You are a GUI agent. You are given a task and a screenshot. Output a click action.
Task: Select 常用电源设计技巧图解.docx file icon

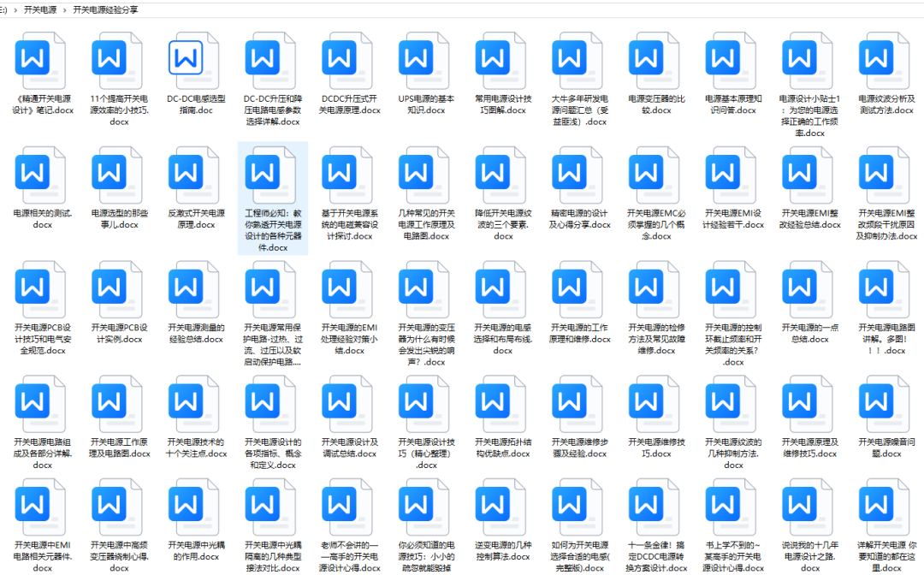tap(500, 61)
